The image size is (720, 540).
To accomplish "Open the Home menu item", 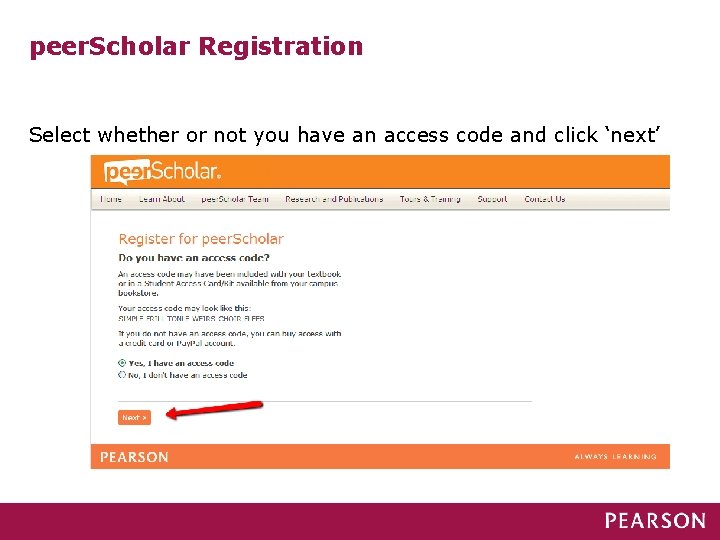I will click(110, 199).
